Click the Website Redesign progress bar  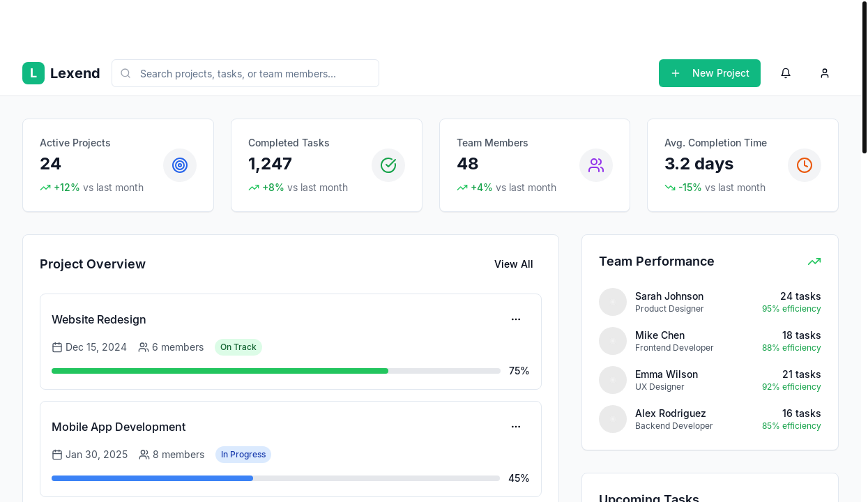[276, 371]
